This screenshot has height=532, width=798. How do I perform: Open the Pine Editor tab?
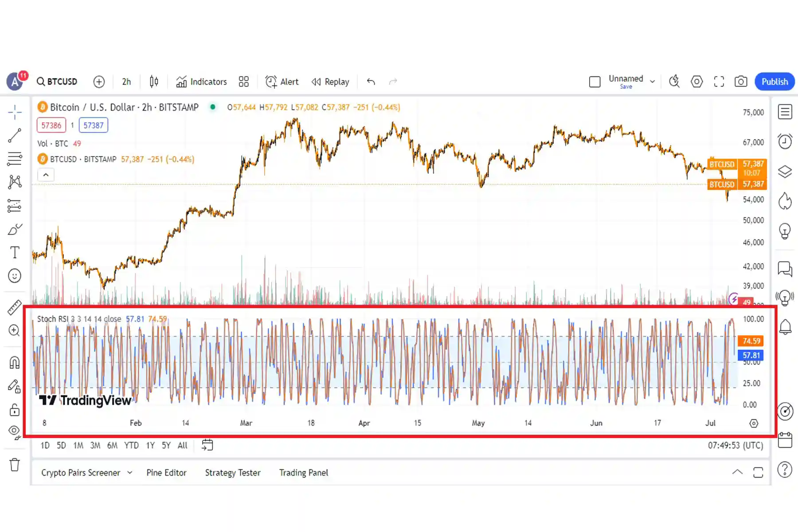point(166,473)
